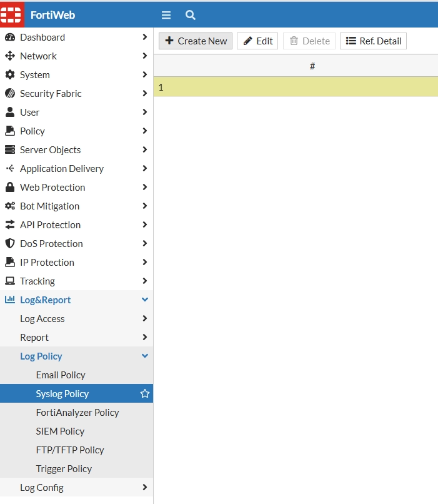Select Syslog Policy menu item
Screen dimensions: 438x504
76,393
